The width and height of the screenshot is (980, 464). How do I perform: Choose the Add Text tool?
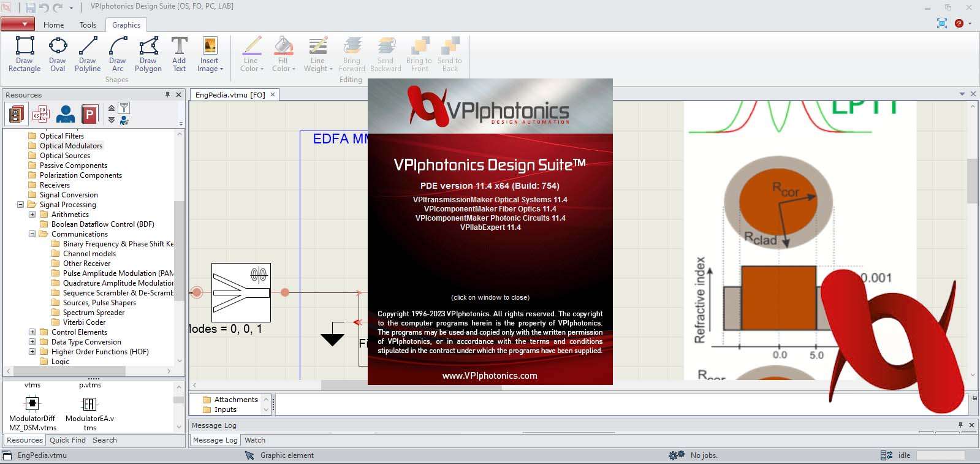point(179,54)
